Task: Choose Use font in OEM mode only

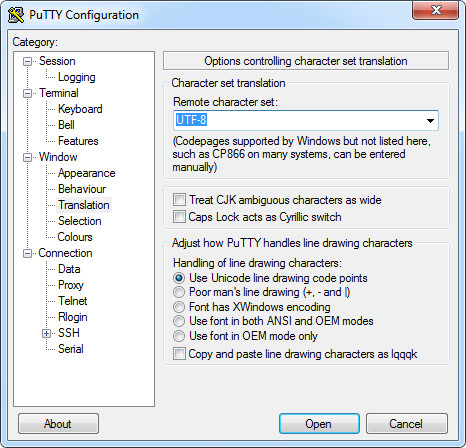Action: 179,336
